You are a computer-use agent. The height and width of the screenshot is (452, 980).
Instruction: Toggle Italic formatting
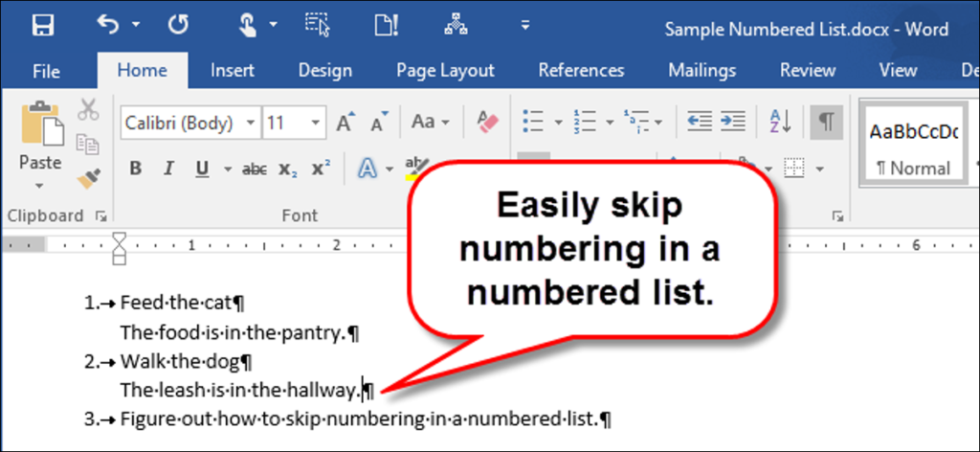[168, 169]
